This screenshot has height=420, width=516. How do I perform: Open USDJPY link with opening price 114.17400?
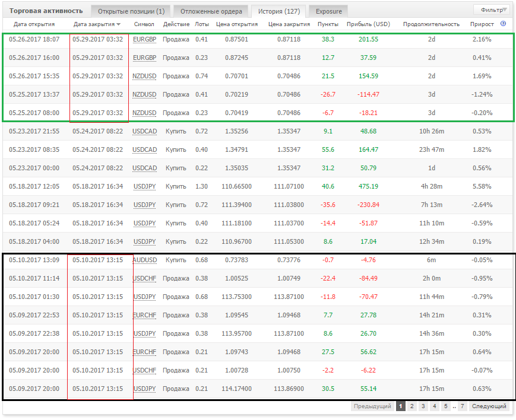coord(145,389)
